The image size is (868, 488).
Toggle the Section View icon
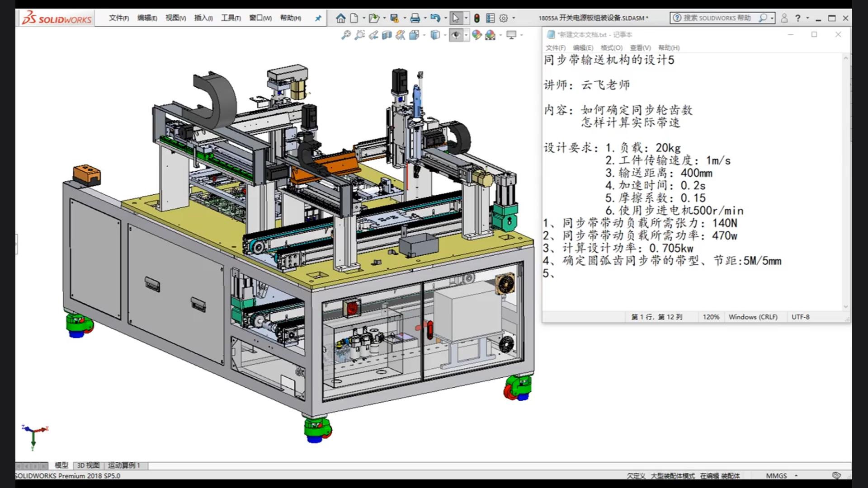click(x=387, y=35)
